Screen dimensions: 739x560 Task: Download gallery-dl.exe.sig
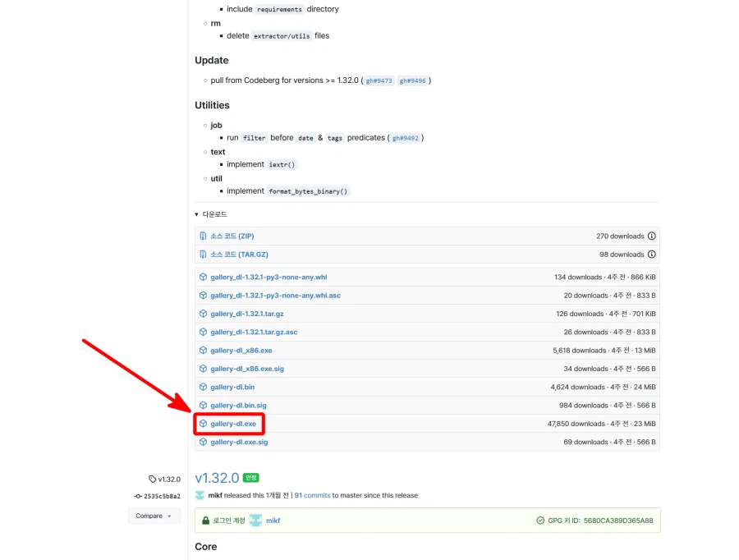(x=239, y=442)
